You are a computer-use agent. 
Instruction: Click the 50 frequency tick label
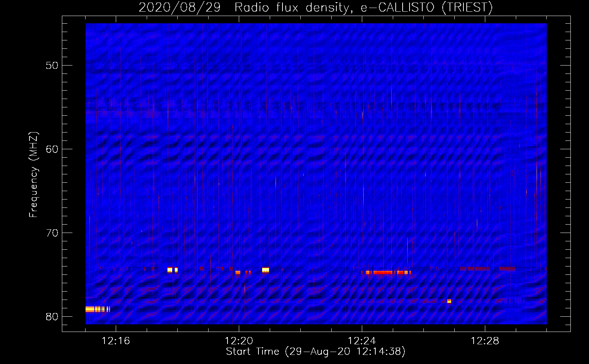52,66
